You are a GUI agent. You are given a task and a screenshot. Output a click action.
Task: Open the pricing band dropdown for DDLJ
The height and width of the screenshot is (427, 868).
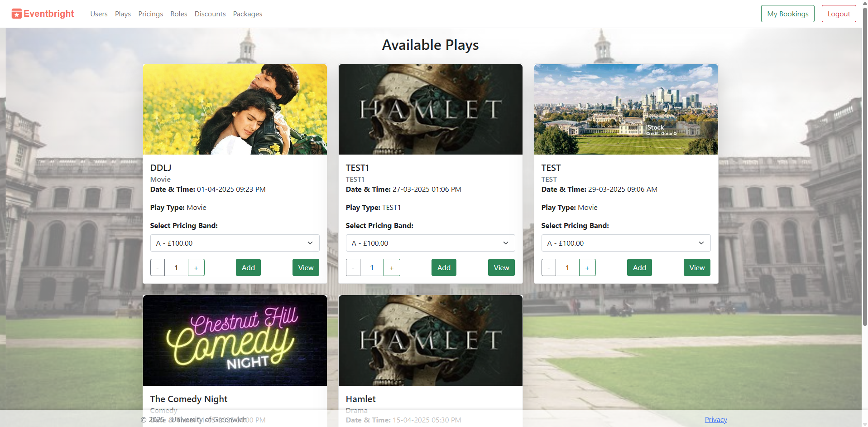(235, 243)
